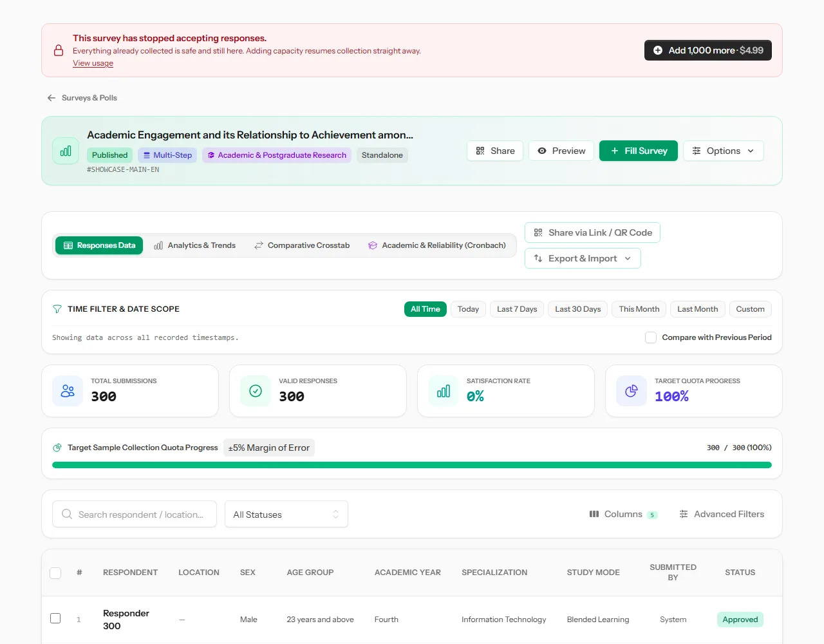Image resolution: width=824 pixels, height=644 pixels.
Task: Tick the select-all checkbox in table header
Action: 55,573
